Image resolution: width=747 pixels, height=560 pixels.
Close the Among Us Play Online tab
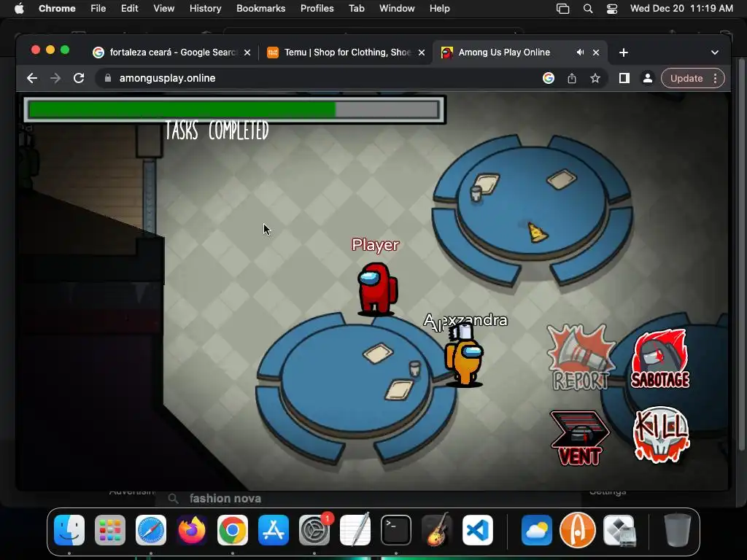pyautogui.click(x=596, y=52)
